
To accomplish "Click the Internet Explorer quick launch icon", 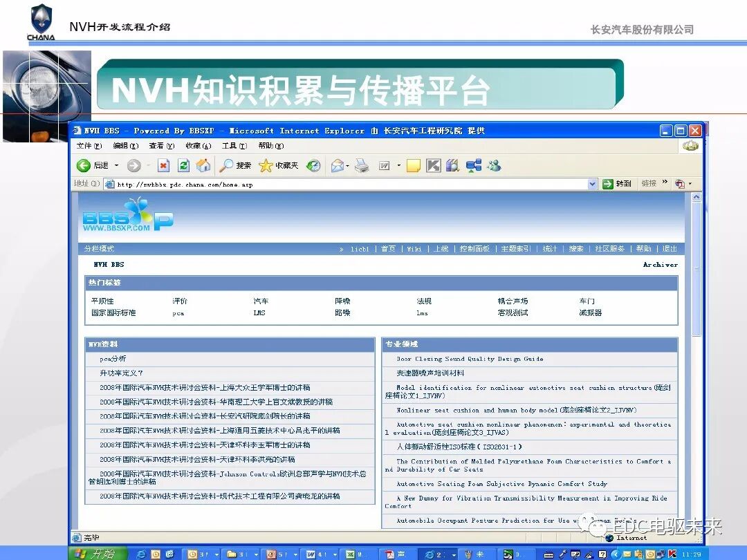I will click(x=141, y=554).
